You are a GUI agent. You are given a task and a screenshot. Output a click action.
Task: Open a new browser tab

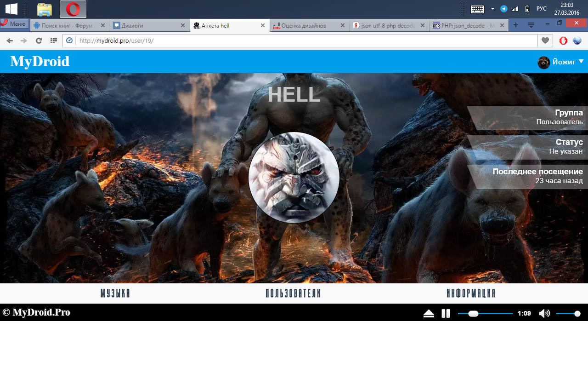tap(516, 25)
